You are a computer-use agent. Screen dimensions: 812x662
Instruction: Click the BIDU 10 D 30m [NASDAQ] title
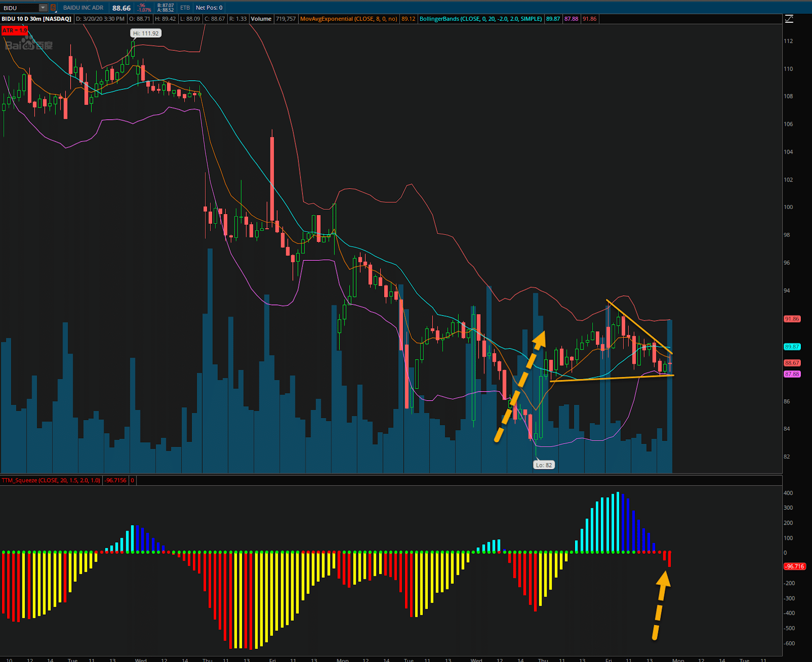pyautogui.click(x=37, y=19)
